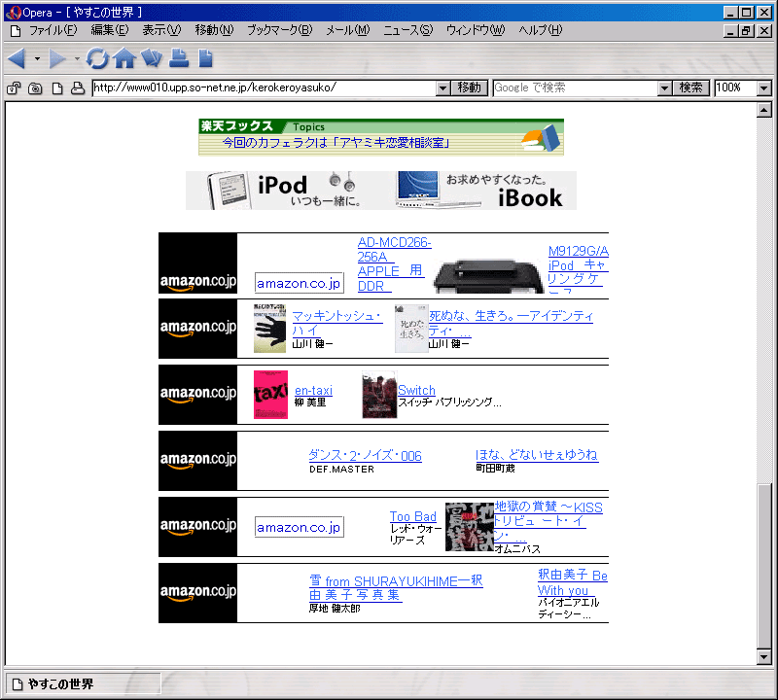
Task: Click the page scrollbar down arrow
Action: 764,657
